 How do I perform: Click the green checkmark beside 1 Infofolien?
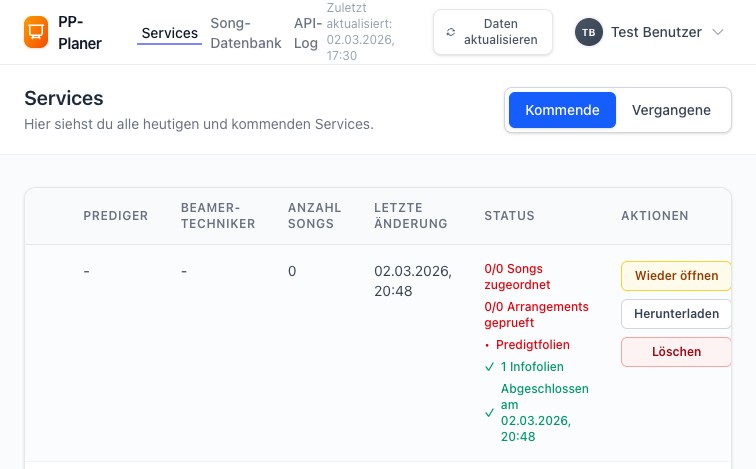coord(490,367)
